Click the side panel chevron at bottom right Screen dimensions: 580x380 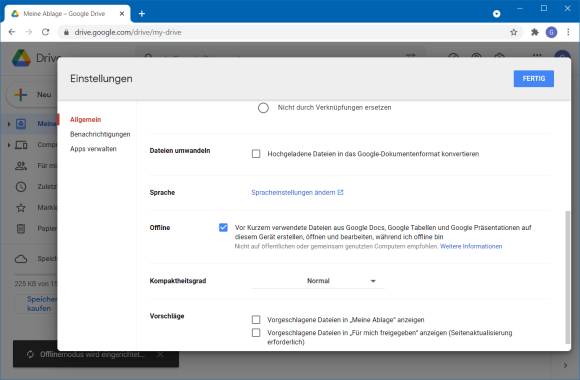565,365
